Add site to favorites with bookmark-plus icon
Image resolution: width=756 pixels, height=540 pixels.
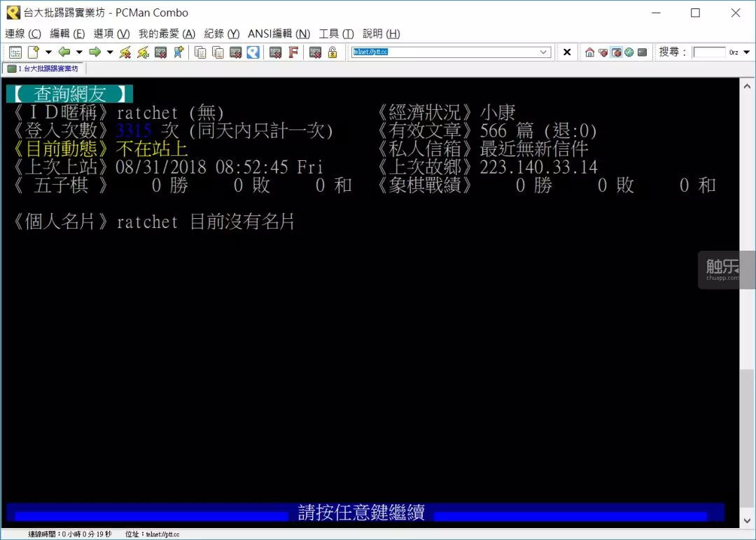179,52
